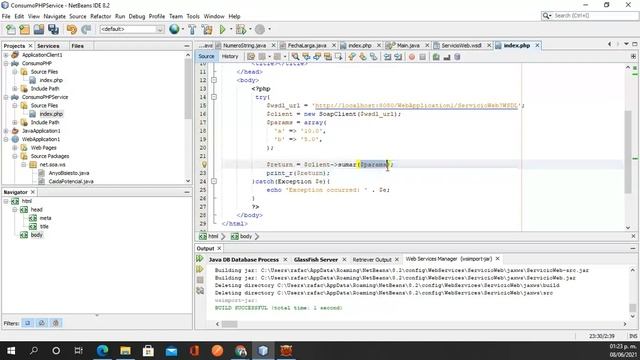Open the Debug Project dropdown arrow

[250, 29]
